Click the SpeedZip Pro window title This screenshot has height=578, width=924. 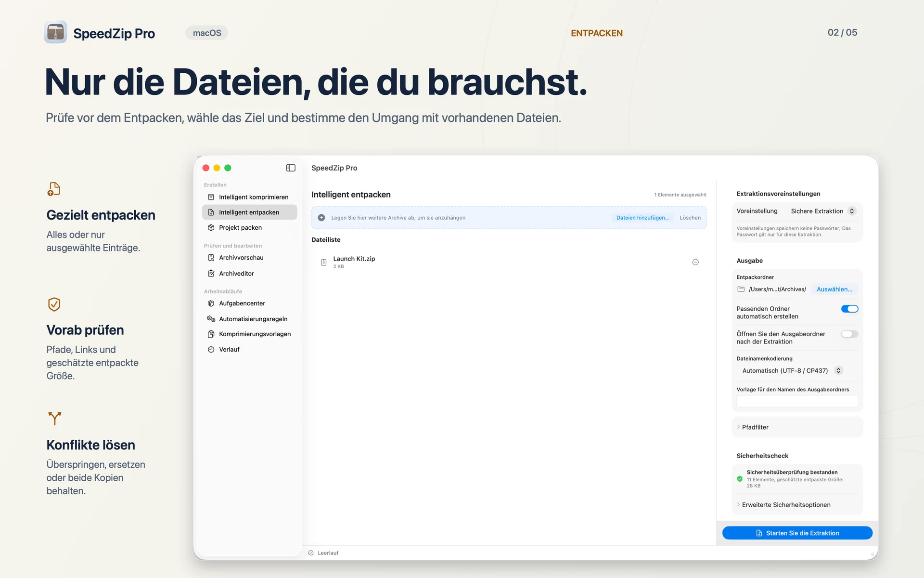334,168
